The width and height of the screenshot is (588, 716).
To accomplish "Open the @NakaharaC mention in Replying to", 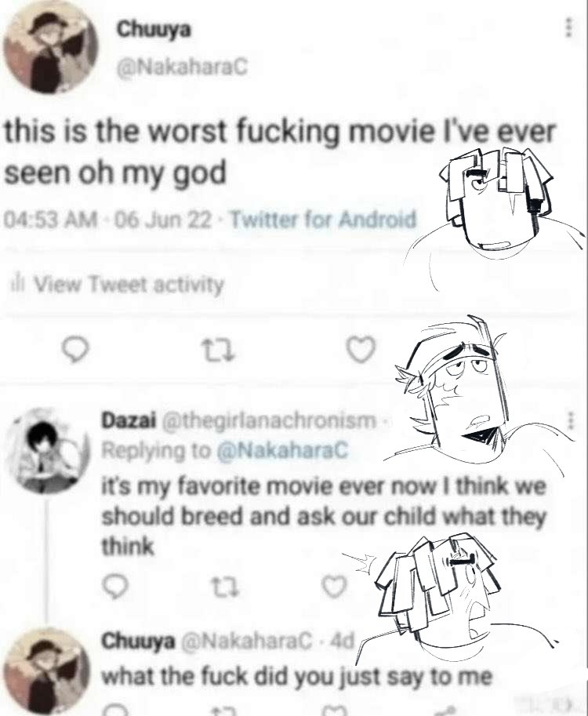I will tap(282, 451).
